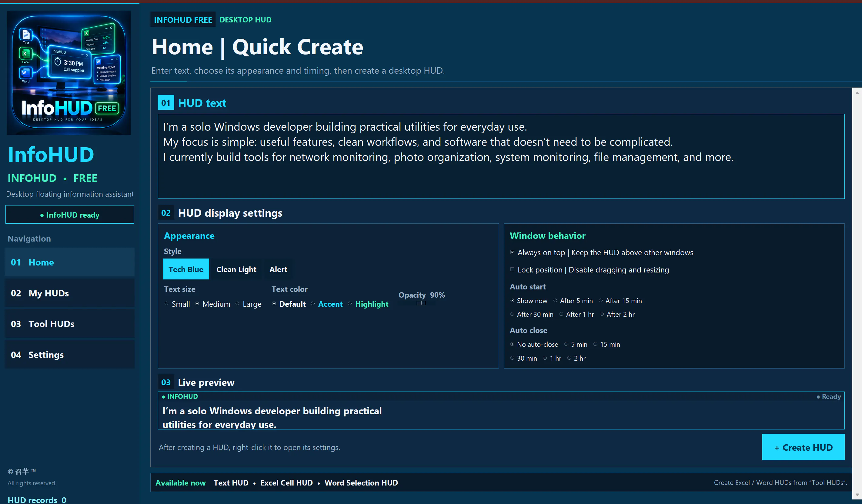Click the HUD records 0 counter
This screenshot has height=504, width=862.
37,499
